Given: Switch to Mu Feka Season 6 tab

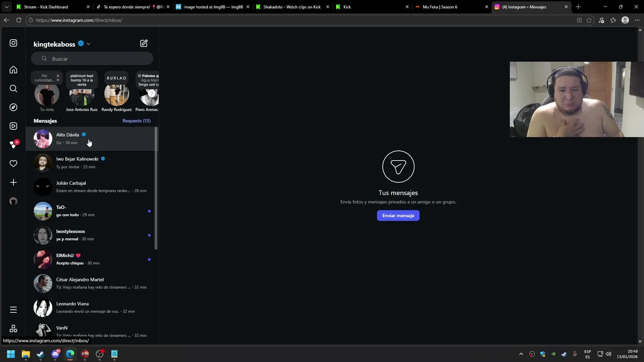Looking at the screenshot, I should pyautogui.click(x=451, y=7).
